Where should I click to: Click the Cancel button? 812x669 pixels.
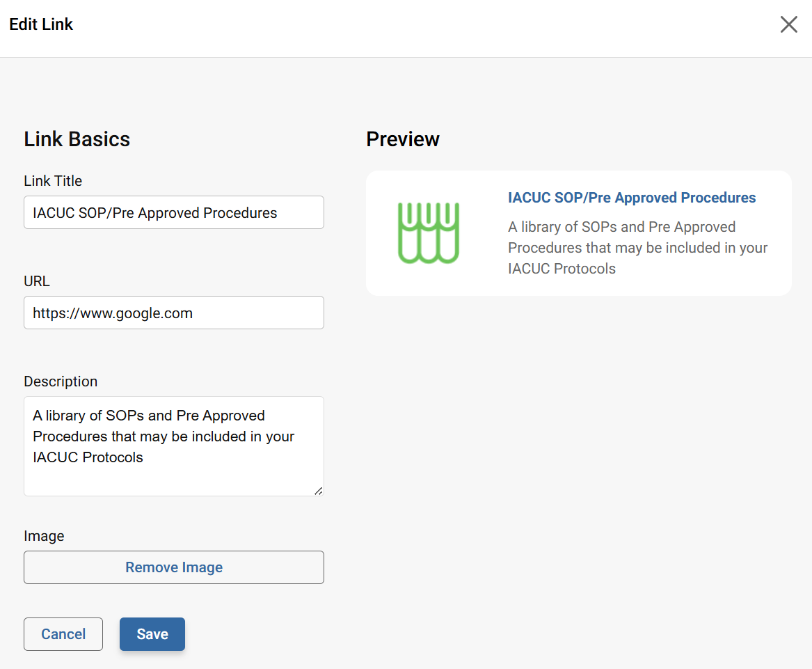click(x=63, y=633)
